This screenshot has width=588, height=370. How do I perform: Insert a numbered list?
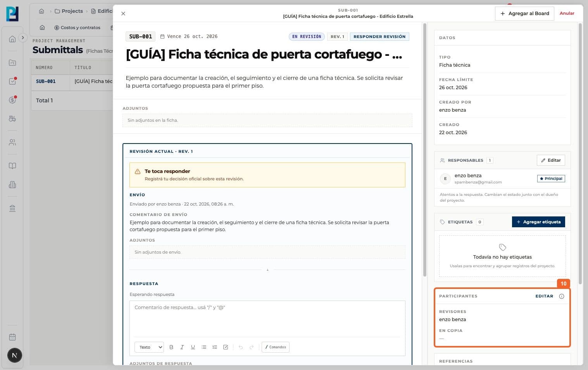pyautogui.click(x=215, y=347)
